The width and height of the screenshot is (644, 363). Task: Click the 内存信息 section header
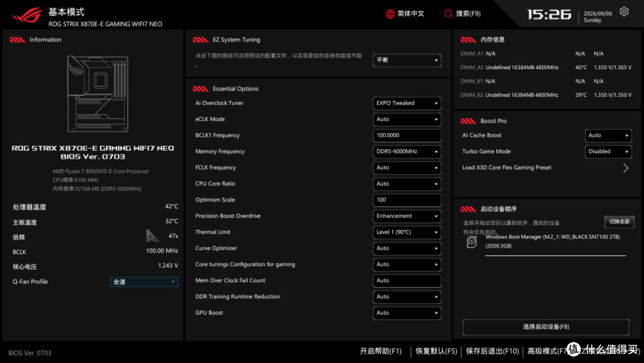click(493, 40)
